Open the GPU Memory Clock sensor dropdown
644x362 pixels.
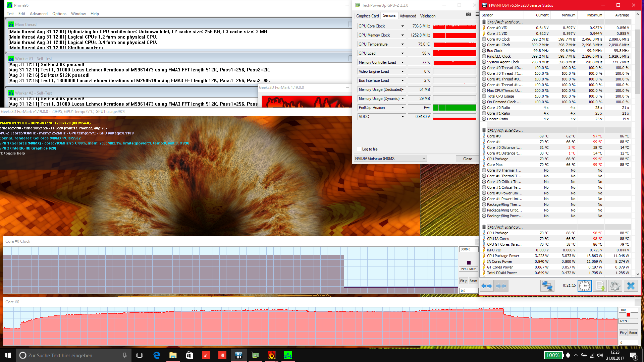[x=402, y=35]
